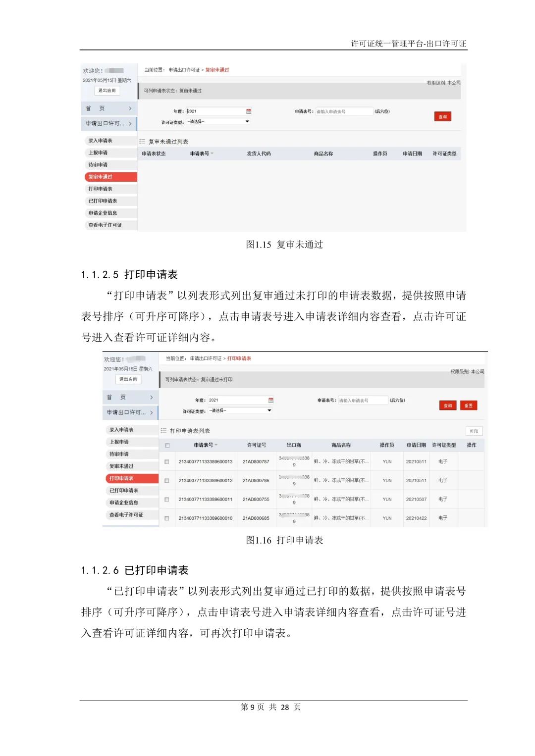Open application number 213400771133389600011
This screenshot has width=535, height=756.
tap(206, 500)
